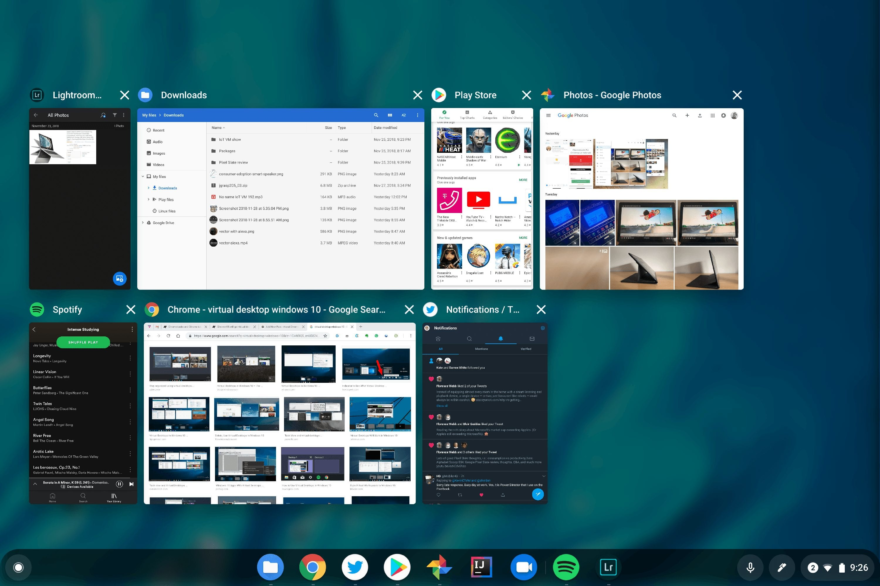Select the Chrome virtual desktop search window
This screenshot has width=880, height=586.
tap(279, 413)
